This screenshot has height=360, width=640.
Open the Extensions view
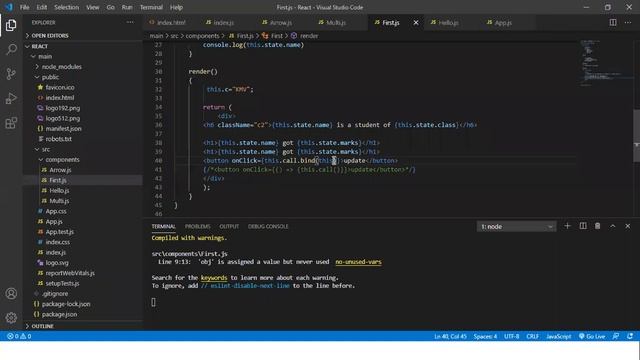pyautogui.click(x=11, y=123)
